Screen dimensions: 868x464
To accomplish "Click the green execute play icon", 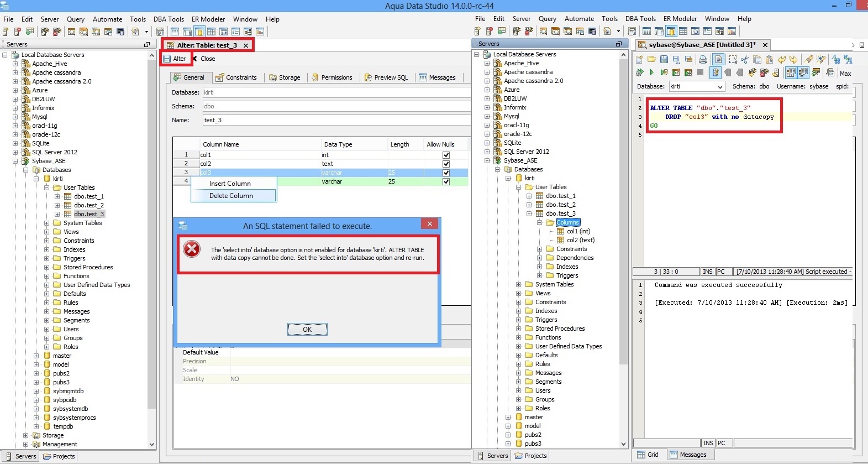I will tap(652, 72).
